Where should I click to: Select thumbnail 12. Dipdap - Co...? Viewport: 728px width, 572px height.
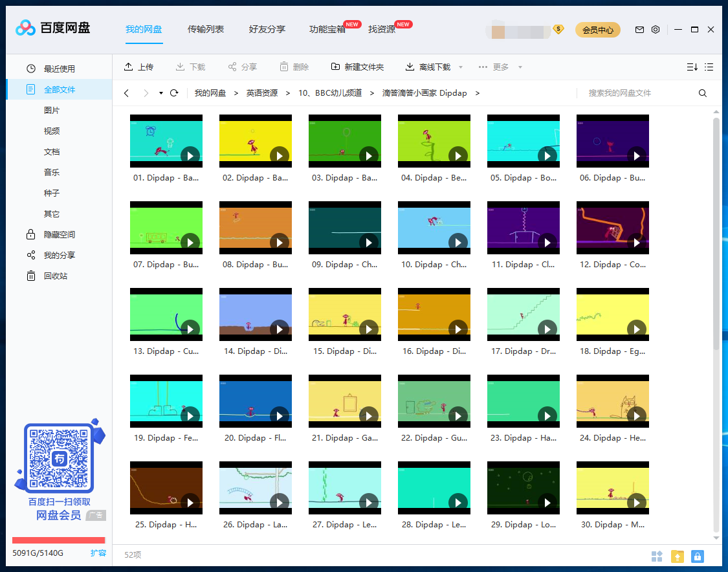coord(612,228)
